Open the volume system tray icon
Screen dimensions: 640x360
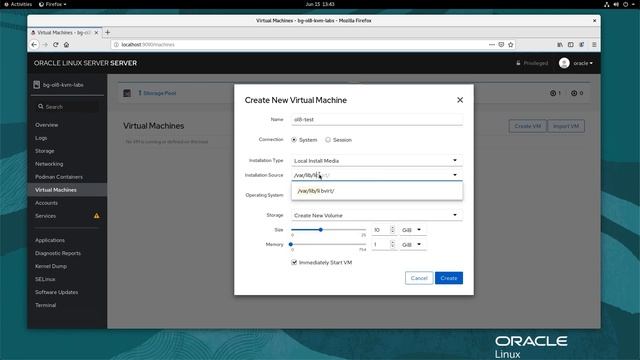coord(616,4)
